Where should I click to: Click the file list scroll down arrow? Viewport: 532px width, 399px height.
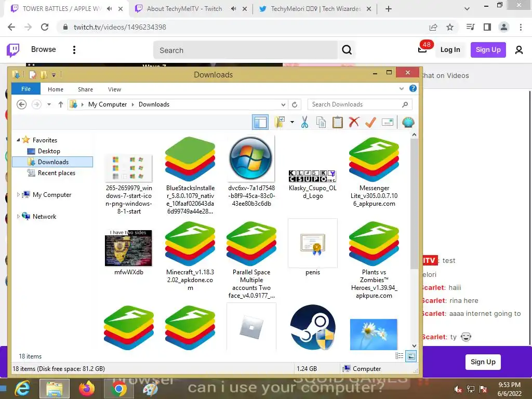414,345
